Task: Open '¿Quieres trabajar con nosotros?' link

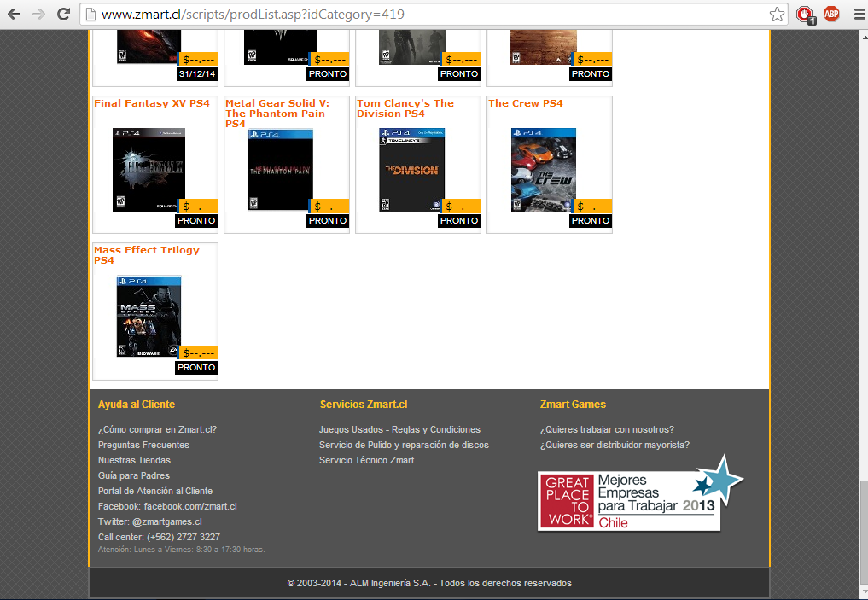Action: tap(608, 429)
